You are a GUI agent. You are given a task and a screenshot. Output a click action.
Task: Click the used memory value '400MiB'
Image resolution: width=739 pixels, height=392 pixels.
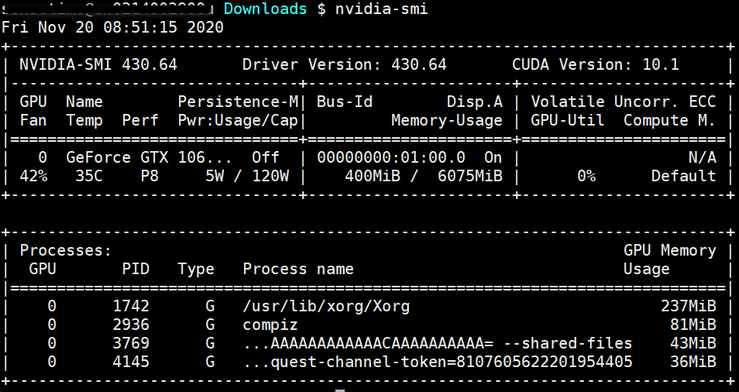click(x=372, y=176)
